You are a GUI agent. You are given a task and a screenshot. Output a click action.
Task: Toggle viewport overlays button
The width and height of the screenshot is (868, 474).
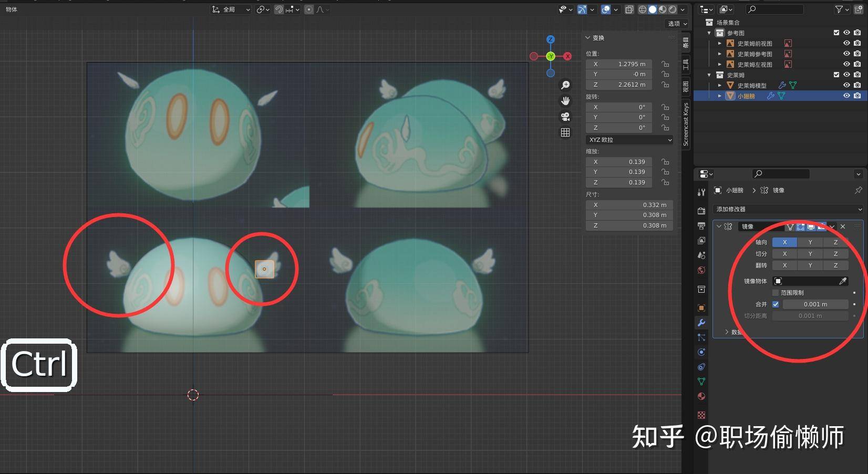pyautogui.click(x=606, y=9)
